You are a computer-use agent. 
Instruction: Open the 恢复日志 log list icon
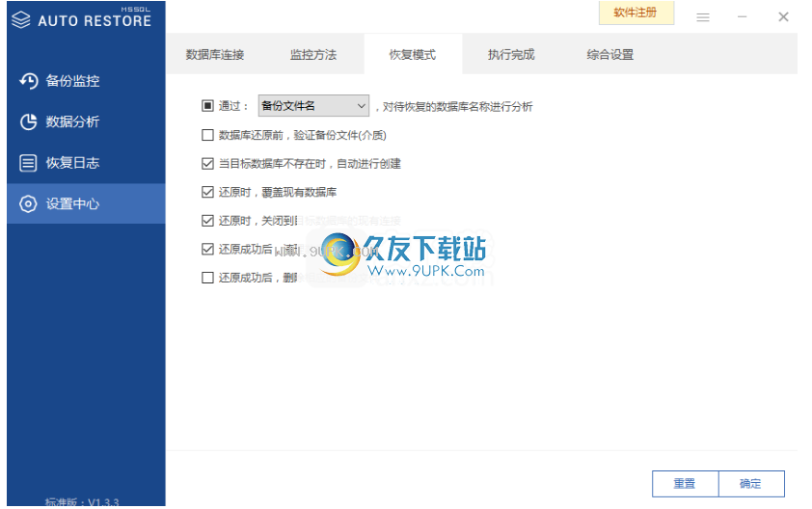click(x=28, y=163)
